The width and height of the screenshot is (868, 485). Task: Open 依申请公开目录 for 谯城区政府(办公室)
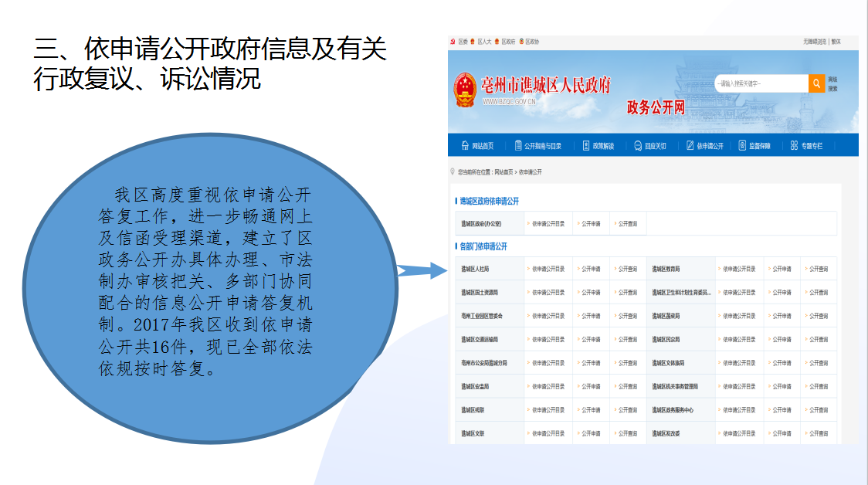[548, 224]
